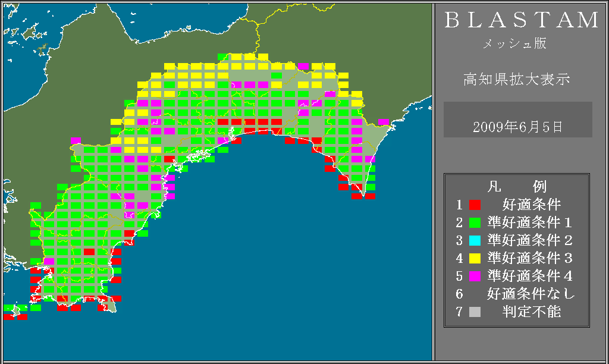Click the legend text 好適条件なし

pos(531,294)
